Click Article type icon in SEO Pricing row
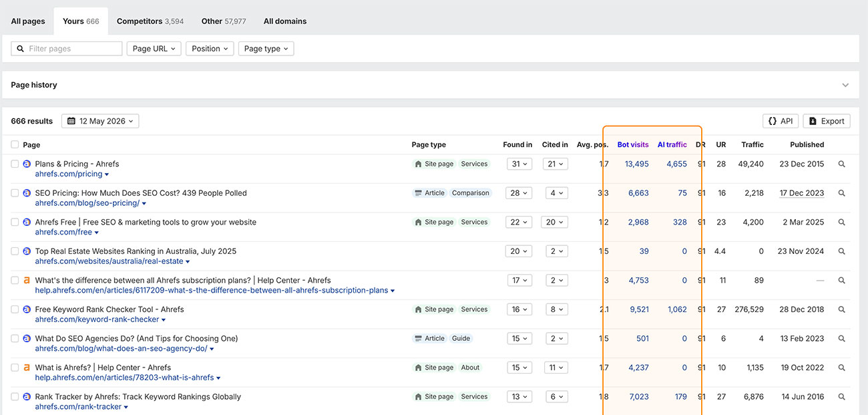 click(x=418, y=193)
